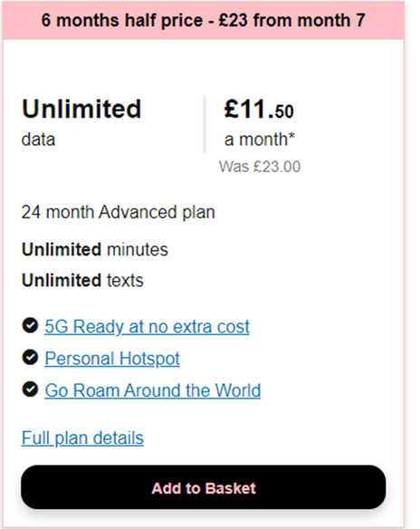Follow the Personal Hotspot link

pos(112,359)
